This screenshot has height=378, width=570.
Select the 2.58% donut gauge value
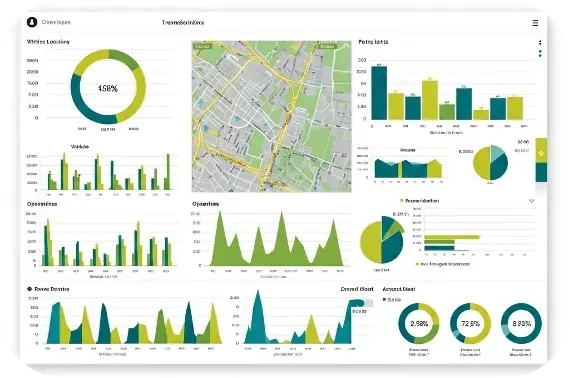419,323
